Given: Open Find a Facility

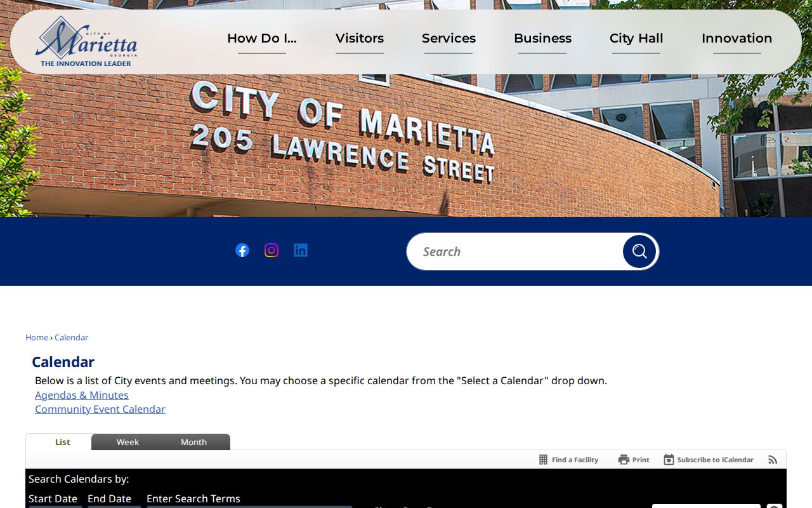Looking at the screenshot, I should click(x=568, y=460).
